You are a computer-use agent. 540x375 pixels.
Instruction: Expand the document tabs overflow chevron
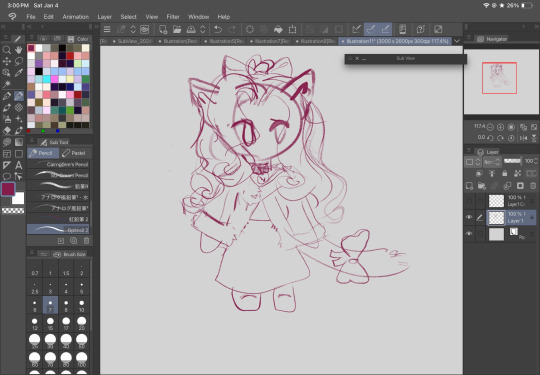click(x=457, y=41)
